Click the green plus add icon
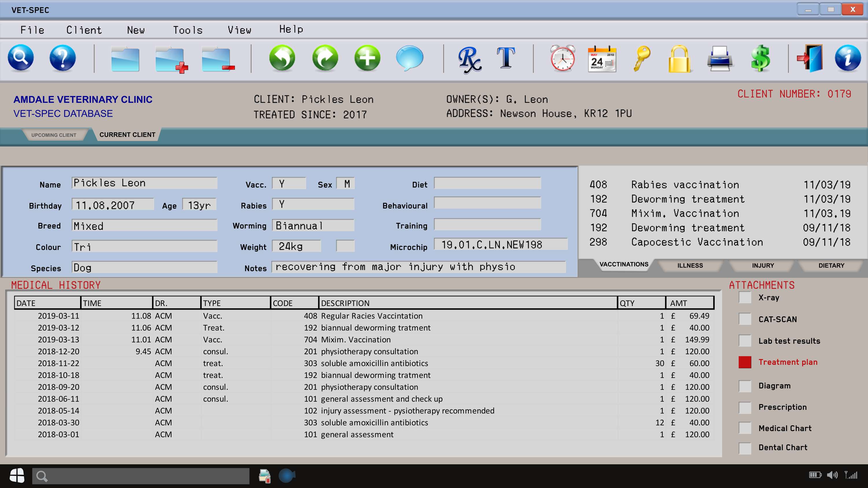This screenshot has width=868, height=488. (x=367, y=58)
